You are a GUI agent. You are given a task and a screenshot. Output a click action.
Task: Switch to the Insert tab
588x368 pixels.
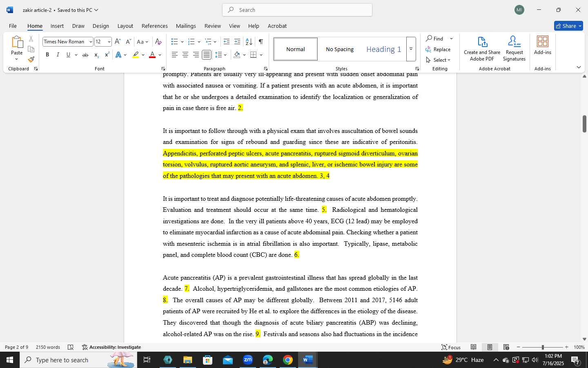coord(57,26)
